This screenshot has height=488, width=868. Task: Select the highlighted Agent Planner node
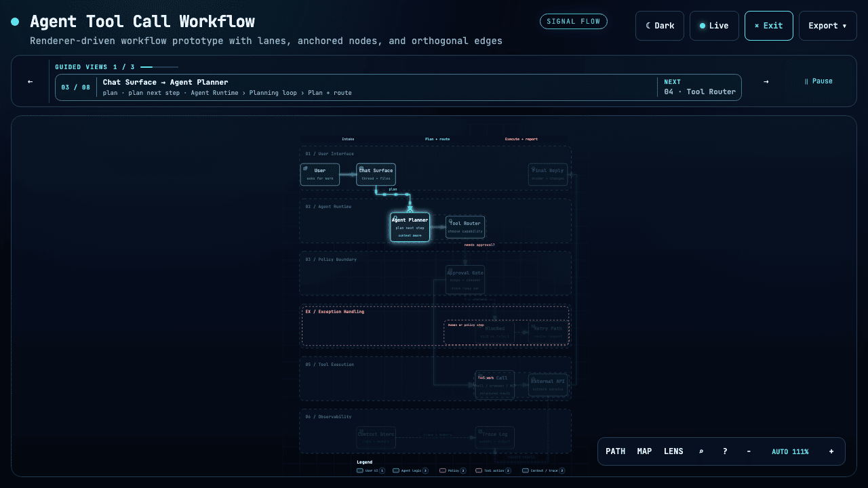[410, 227]
